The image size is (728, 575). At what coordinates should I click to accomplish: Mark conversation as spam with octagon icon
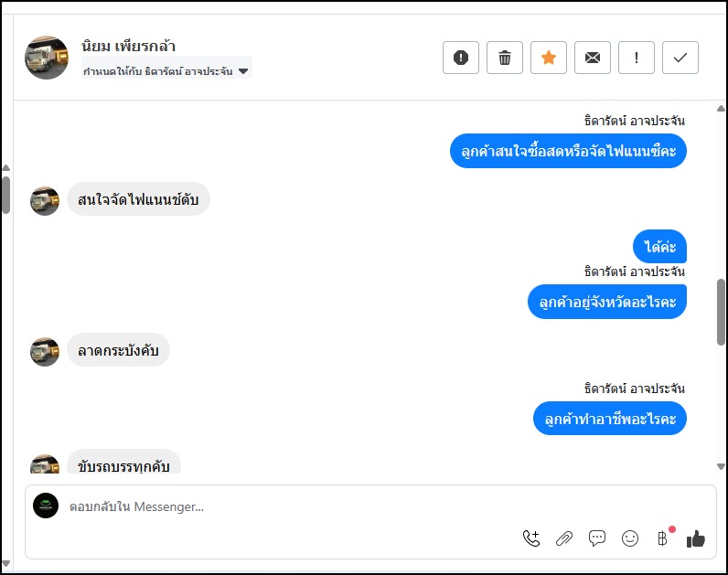coord(461,58)
